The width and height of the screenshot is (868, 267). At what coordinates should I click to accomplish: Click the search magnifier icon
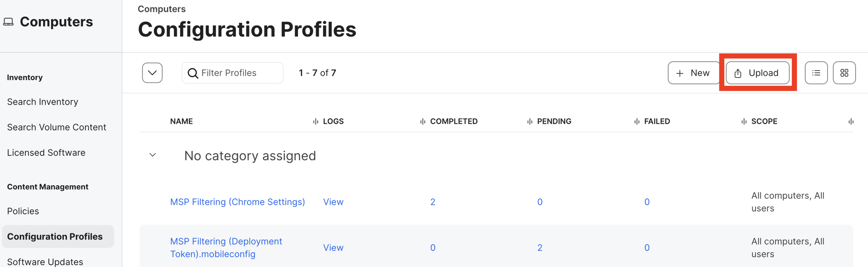point(193,73)
